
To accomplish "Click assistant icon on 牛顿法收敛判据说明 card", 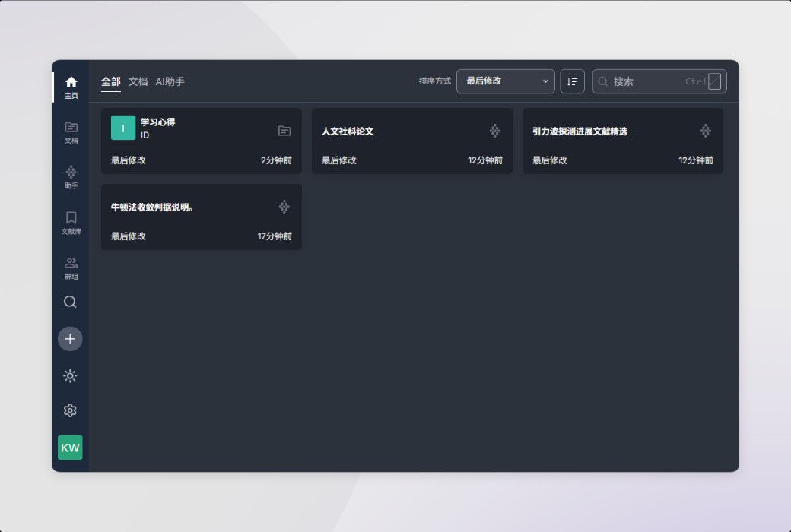I will click(x=284, y=207).
